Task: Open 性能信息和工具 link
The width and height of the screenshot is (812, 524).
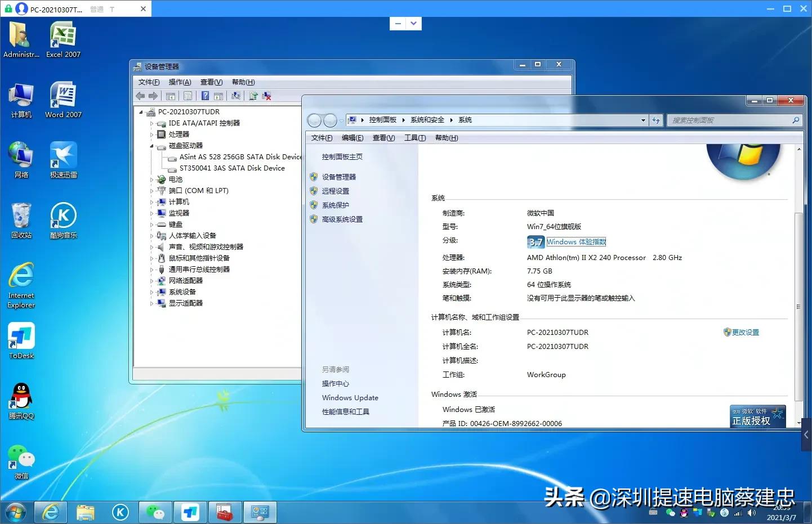Action: tap(346, 412)
